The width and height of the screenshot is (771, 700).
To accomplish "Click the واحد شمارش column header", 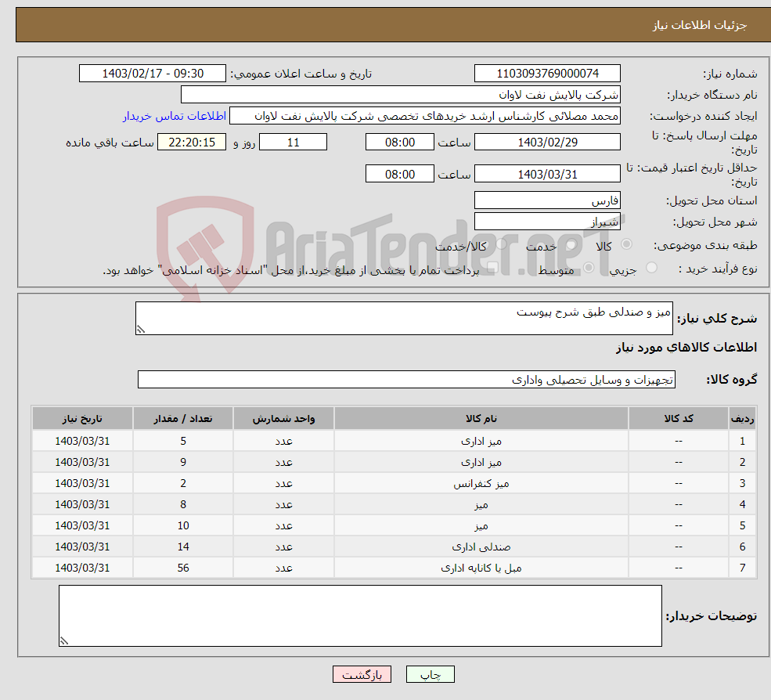I will (283, 419).
